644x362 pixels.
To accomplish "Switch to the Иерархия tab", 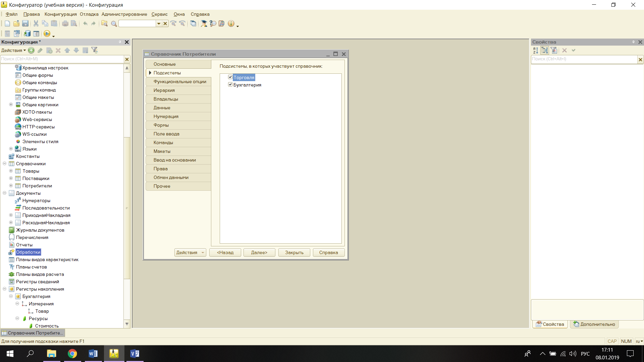I will click(164, 90).
